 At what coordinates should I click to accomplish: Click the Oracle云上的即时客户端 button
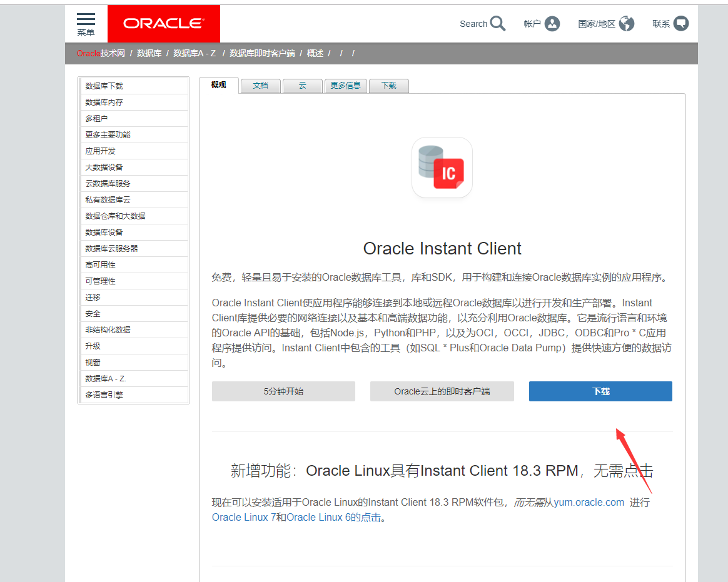point(442,391)
